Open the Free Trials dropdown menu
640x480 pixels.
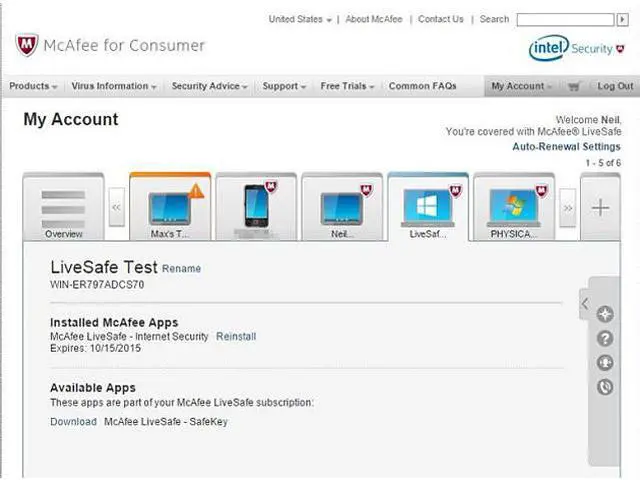point(347,86)
